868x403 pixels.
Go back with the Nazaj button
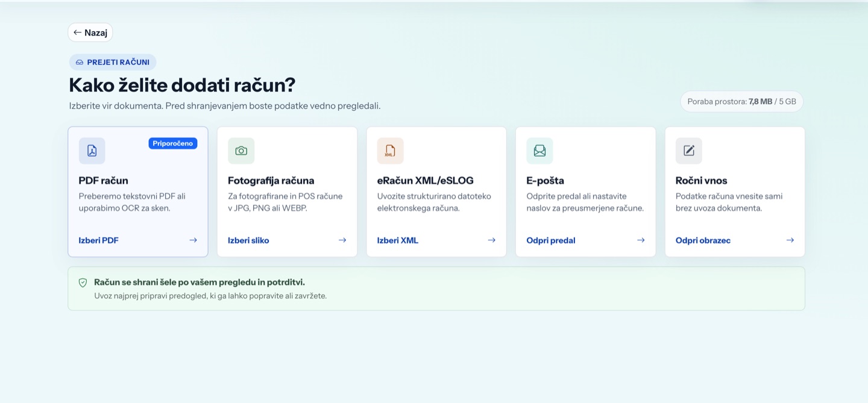pos(90,33)
